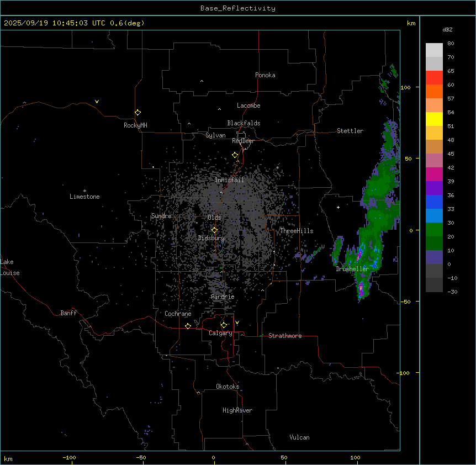Click the dBZ legend heading

point(448,29)
